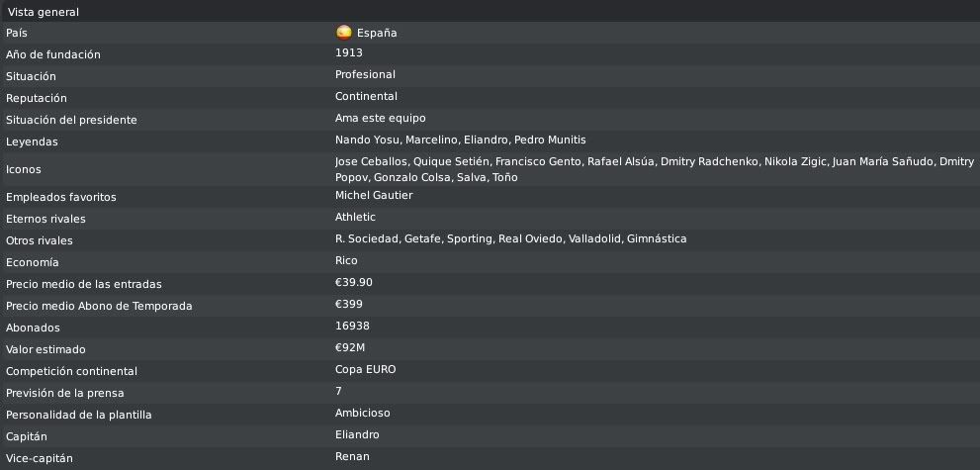Click the Spain flag icon
Image resolution: width=980 pixels, height=470 pixels.
[344, 33]
